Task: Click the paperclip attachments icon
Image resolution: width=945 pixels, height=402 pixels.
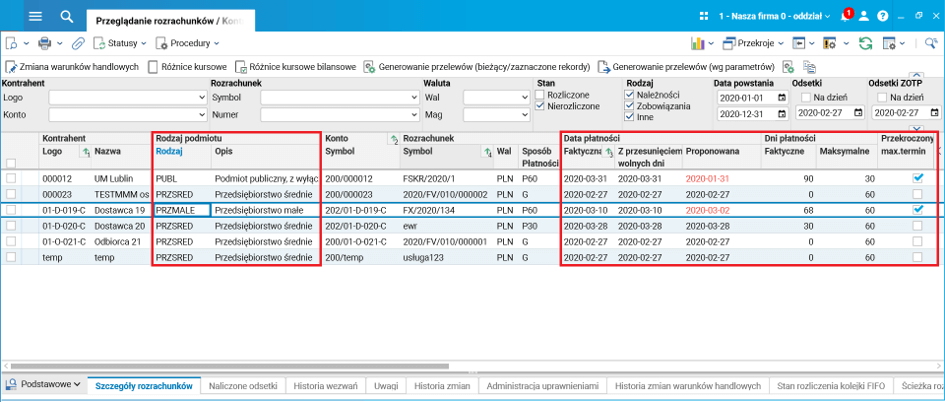Action: tap(78, 43)
